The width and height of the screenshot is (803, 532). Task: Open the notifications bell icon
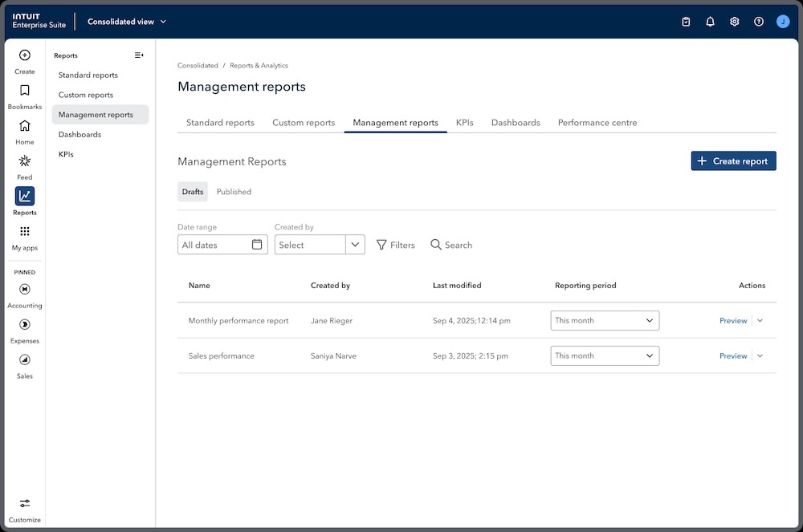point(710,22)
